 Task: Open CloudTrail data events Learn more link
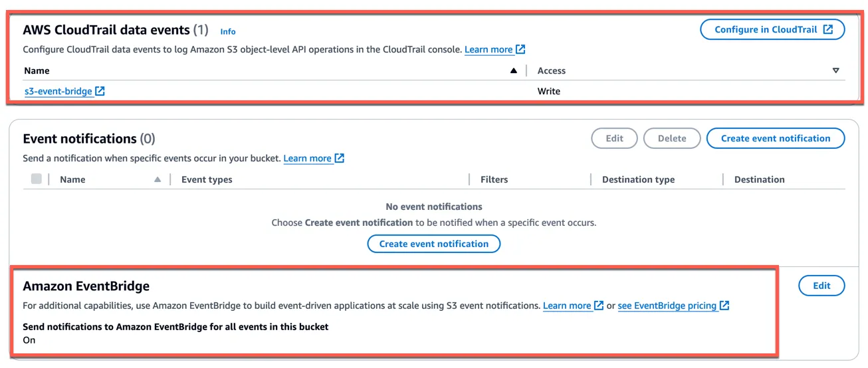click(488, 49)
